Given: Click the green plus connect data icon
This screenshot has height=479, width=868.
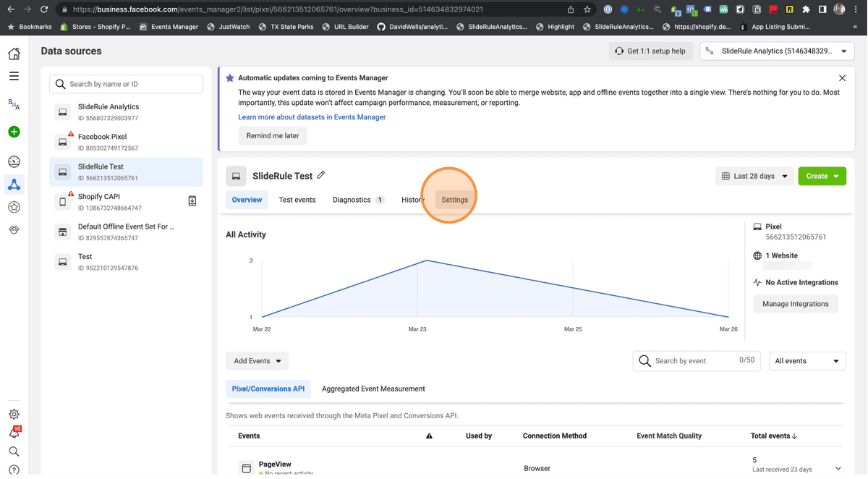Looking at the screenshot, I should [x=14, y=132].
